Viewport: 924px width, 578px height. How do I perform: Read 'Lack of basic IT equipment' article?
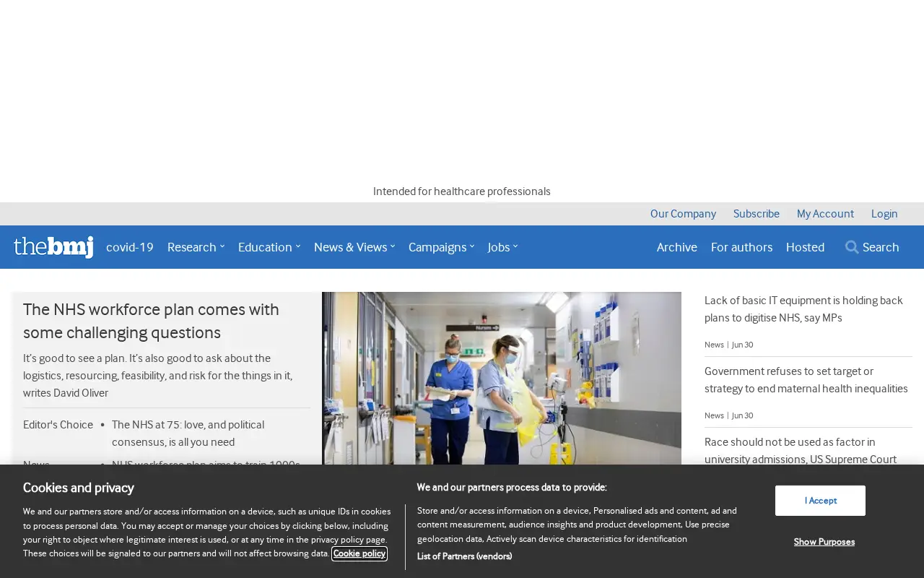point(803,309)
